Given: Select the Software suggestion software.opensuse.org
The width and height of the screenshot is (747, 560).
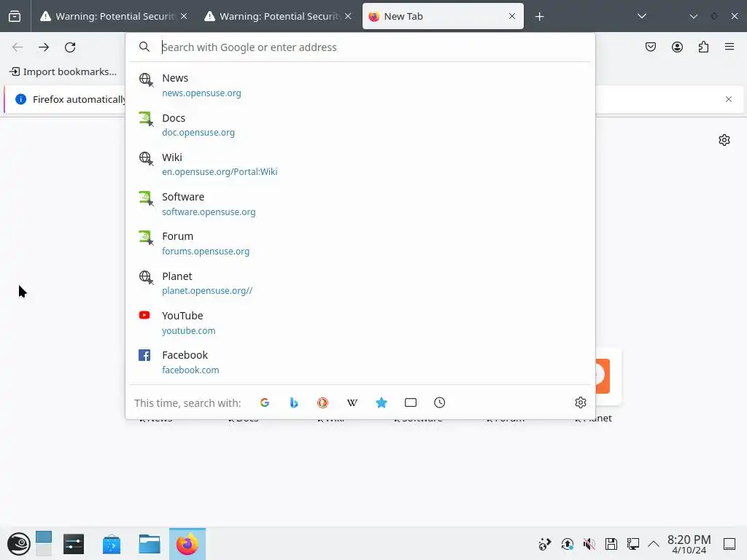Looking at the screenshot, I should click(360, 204).
